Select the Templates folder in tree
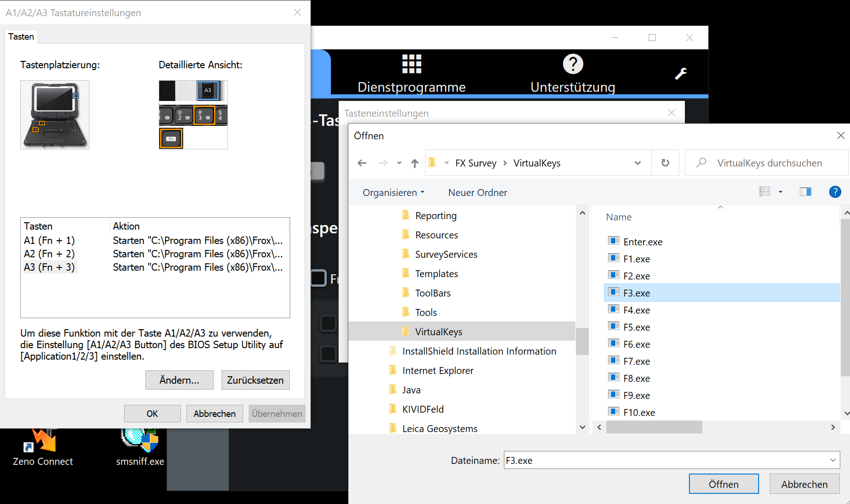Screen dimensions: 850x504 436,274
